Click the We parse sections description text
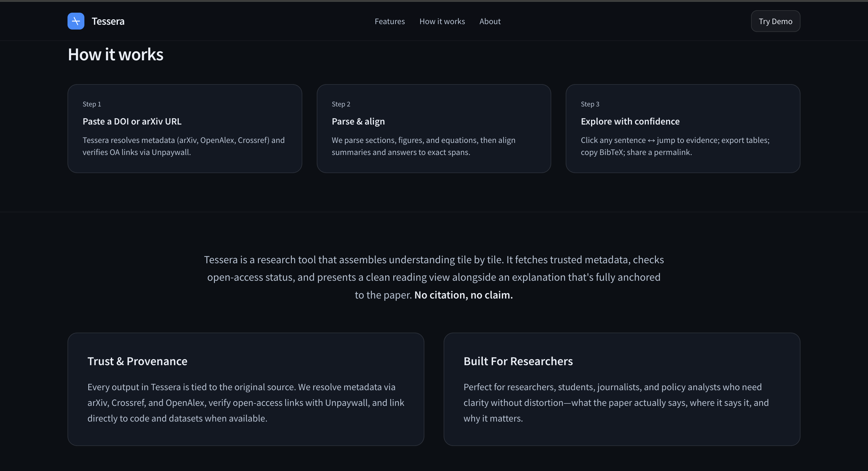 click(423, 146)
